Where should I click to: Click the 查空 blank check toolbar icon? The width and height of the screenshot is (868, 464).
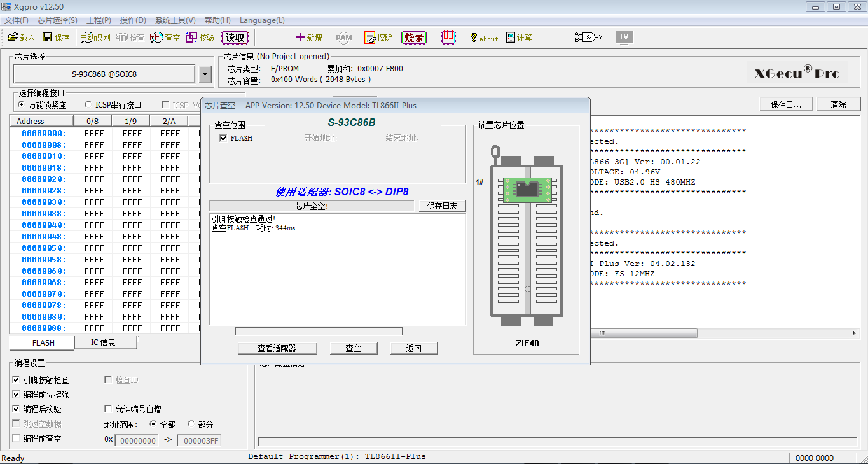tap(165, 38)
